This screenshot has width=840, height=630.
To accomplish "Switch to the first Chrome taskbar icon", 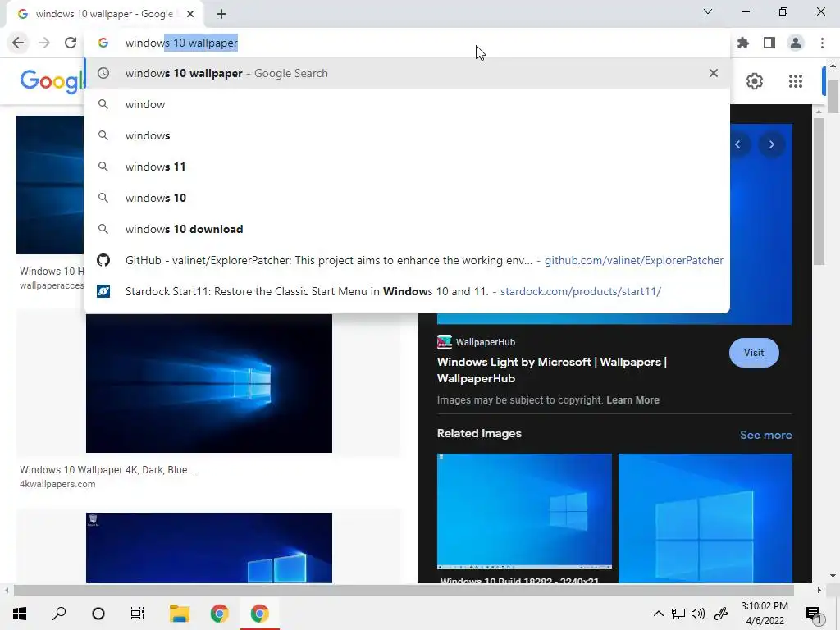I will [219, 614].
